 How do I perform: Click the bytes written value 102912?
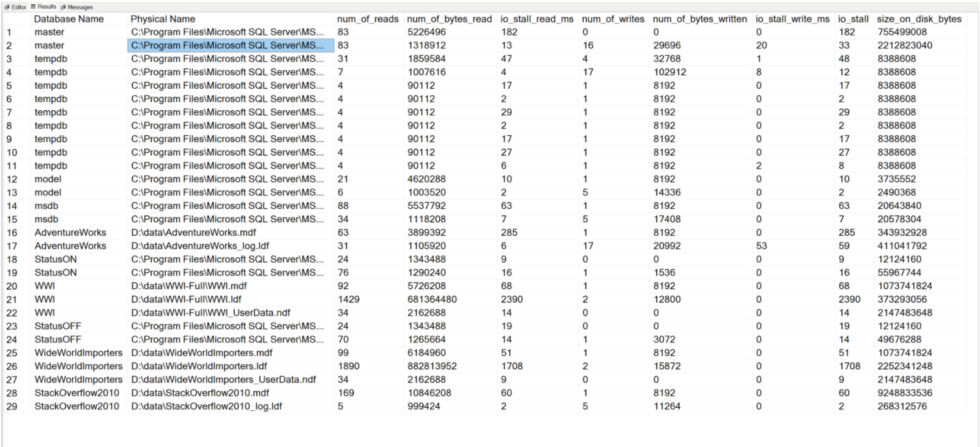click(670, 72)
